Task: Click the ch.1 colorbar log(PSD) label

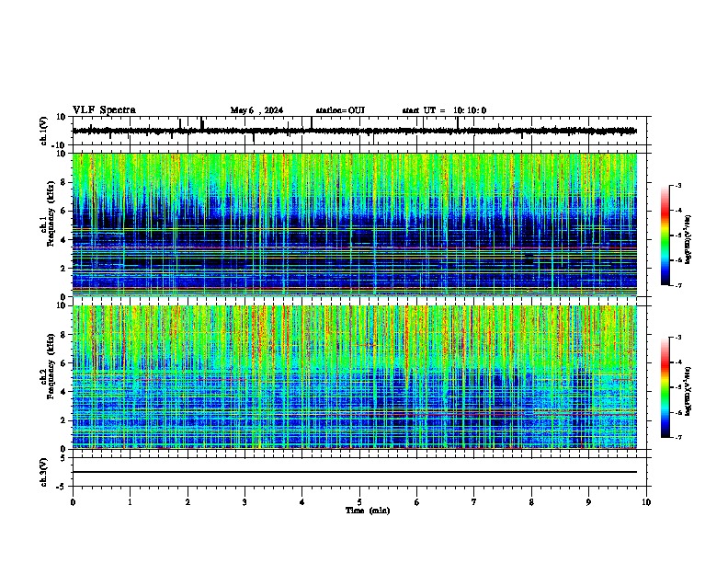Action: tap(688, 240)
